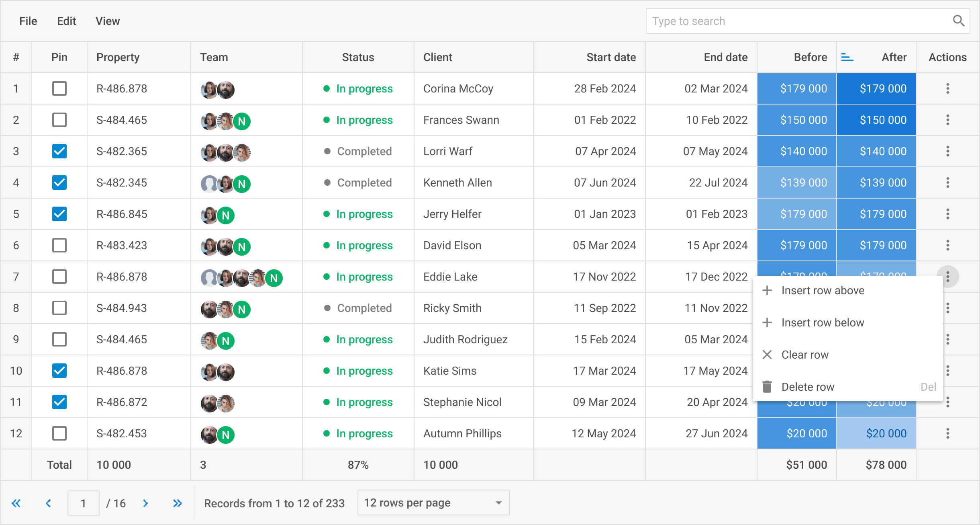This screenshot has height=525, width=980.
Task: Click the $179 000 After cell in row 1
Action: 876,88
